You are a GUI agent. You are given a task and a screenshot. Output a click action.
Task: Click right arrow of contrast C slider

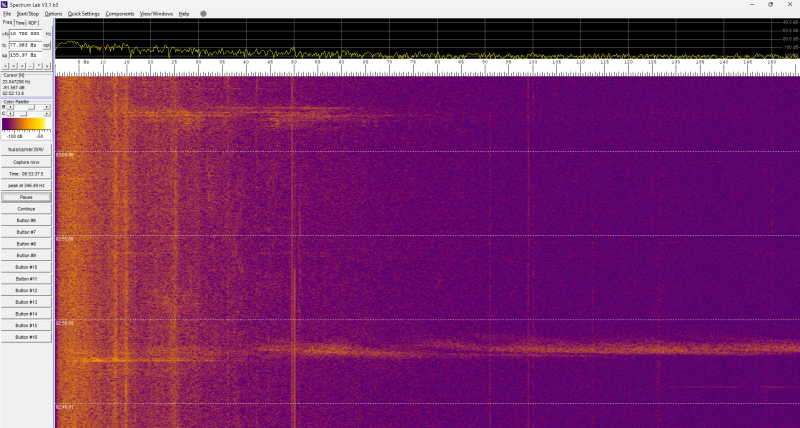46,113
